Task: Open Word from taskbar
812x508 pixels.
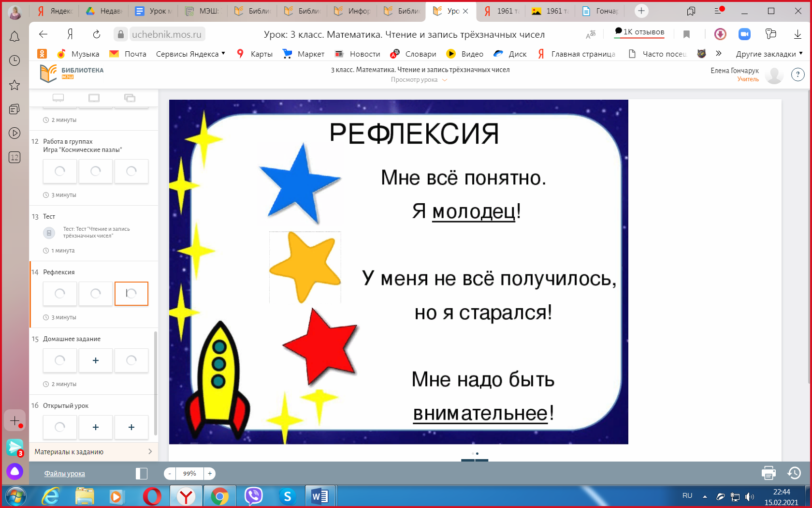Action: tap(320, 496)
